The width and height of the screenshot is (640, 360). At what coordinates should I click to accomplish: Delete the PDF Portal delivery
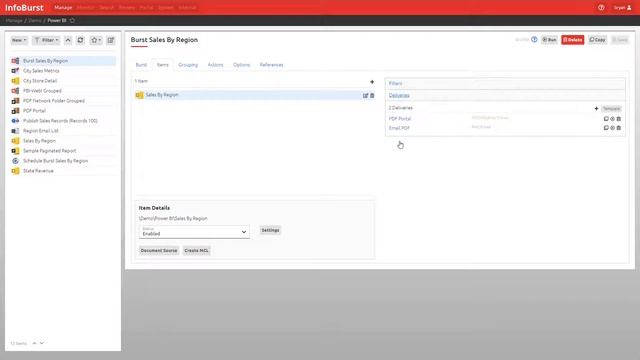618,119
